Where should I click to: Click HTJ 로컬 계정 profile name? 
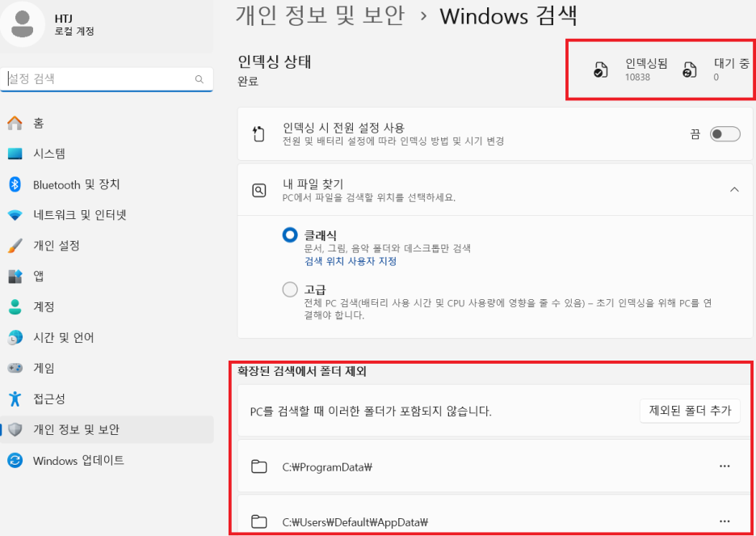click(x=74, y=26)
